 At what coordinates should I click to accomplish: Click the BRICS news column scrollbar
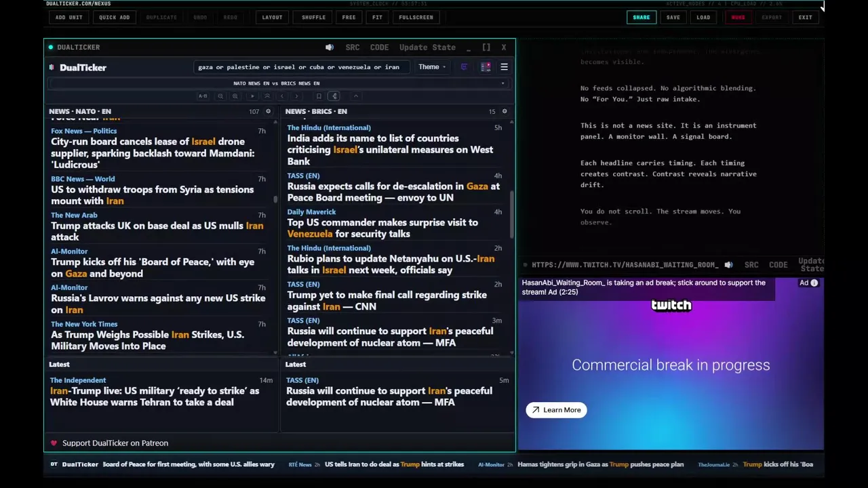click(512, 213)
